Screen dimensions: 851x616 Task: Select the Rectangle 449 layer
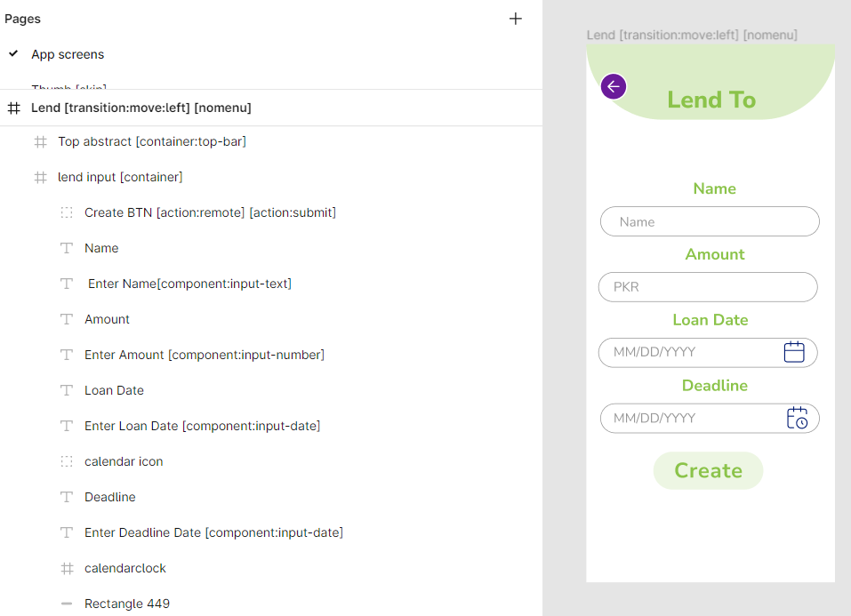pos(127,604)
